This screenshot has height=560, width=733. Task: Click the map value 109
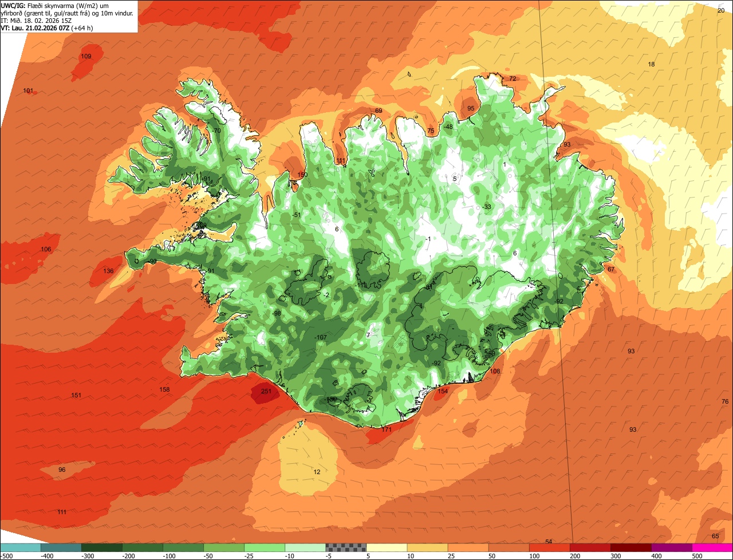(x=86, y=56)
